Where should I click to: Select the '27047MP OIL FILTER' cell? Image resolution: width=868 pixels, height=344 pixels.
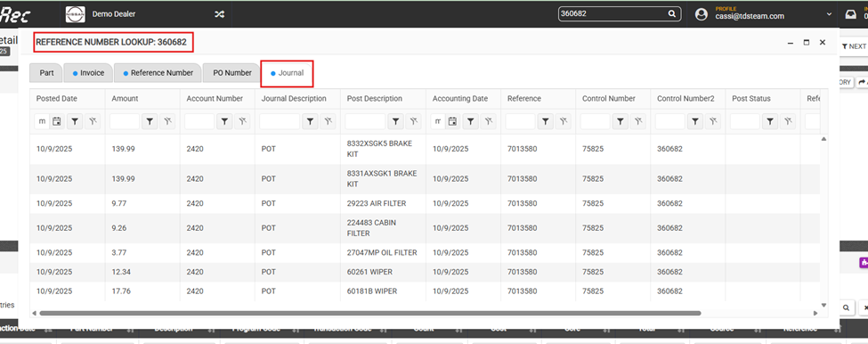(382, 252)
